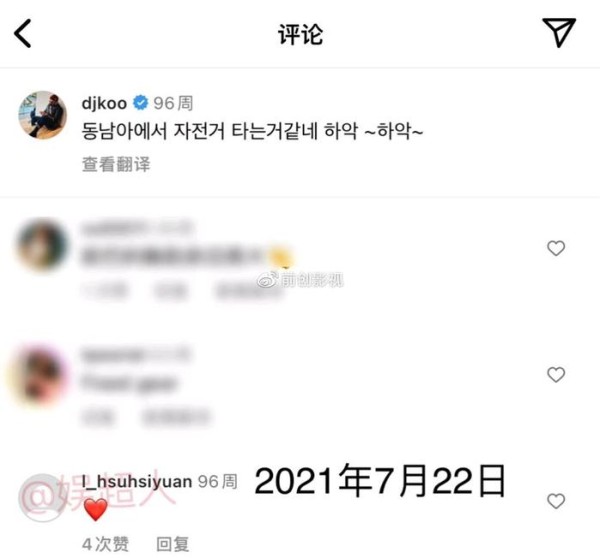
Task: Tap the blue verified badge beside djkoo
Action: 140,103
